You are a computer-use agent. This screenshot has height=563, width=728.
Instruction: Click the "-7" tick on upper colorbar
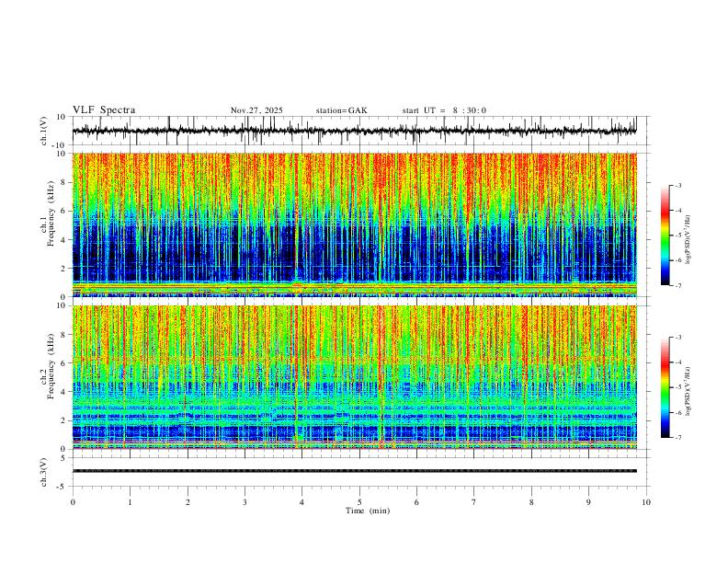(678, 285)
